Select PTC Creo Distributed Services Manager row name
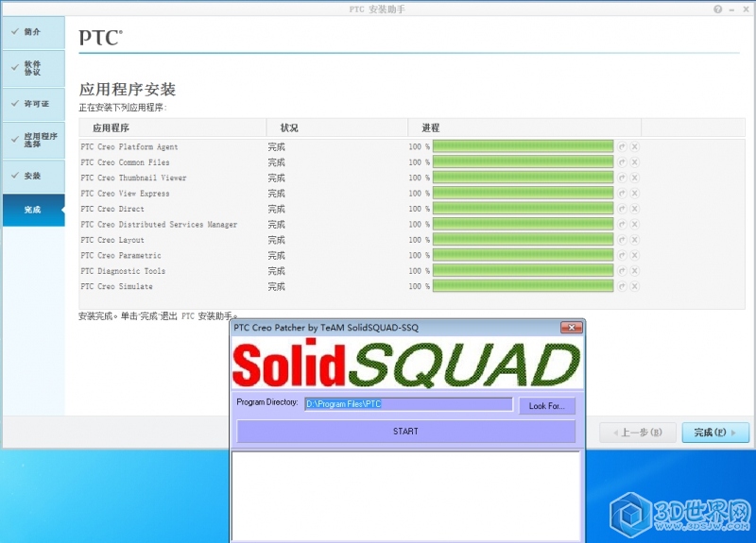The image size is (756, 543). point(159,225)
